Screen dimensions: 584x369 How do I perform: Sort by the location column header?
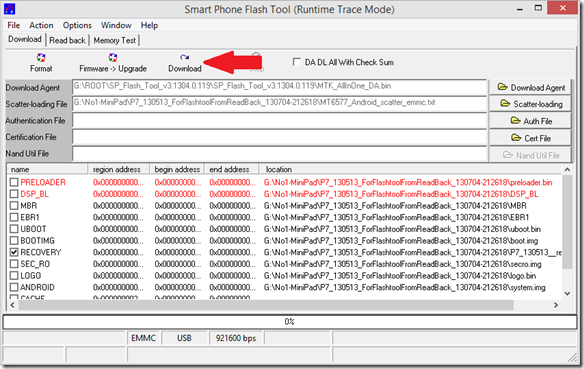(x=410, y=169)
